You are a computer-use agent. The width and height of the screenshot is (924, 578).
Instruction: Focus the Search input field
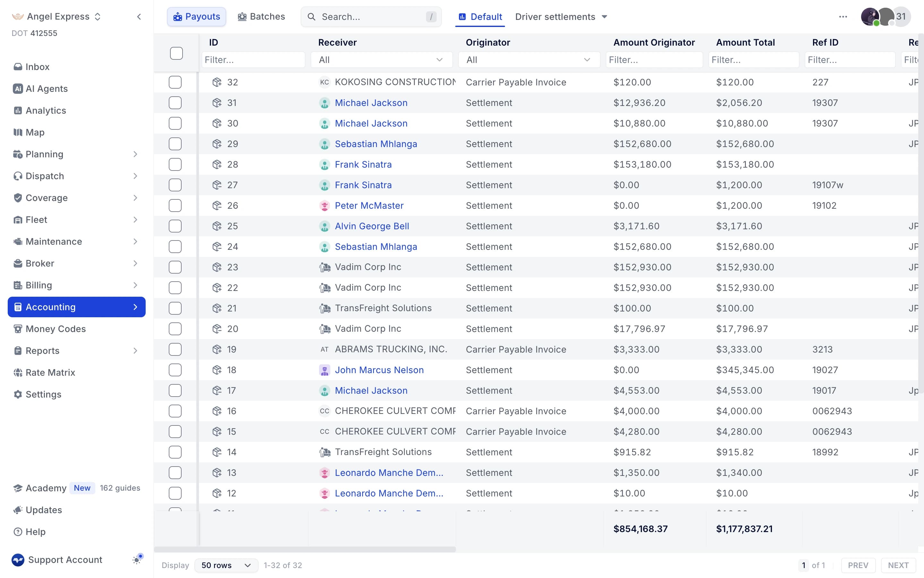click(x=371, y=17)
